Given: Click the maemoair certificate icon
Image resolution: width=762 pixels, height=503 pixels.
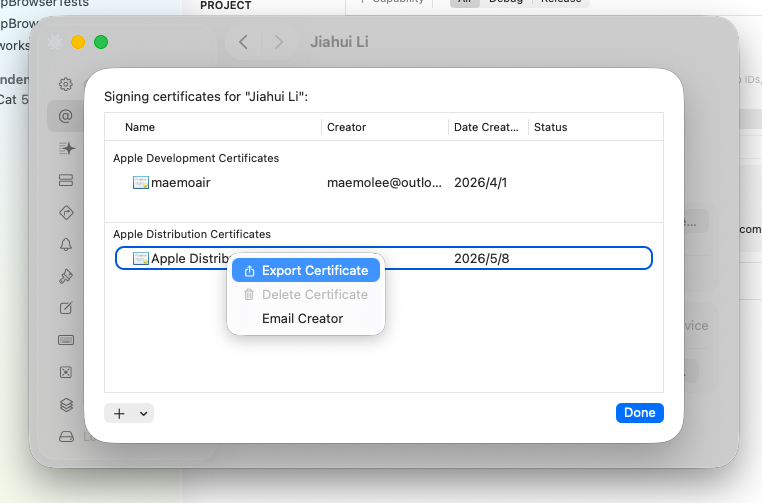Looking at the screenshot, I should pyautogui.click(x=140, y=183).
